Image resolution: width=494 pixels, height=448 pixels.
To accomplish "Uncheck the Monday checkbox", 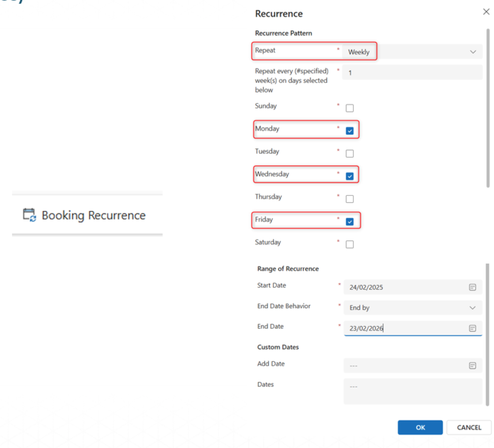I will point(350,131).
